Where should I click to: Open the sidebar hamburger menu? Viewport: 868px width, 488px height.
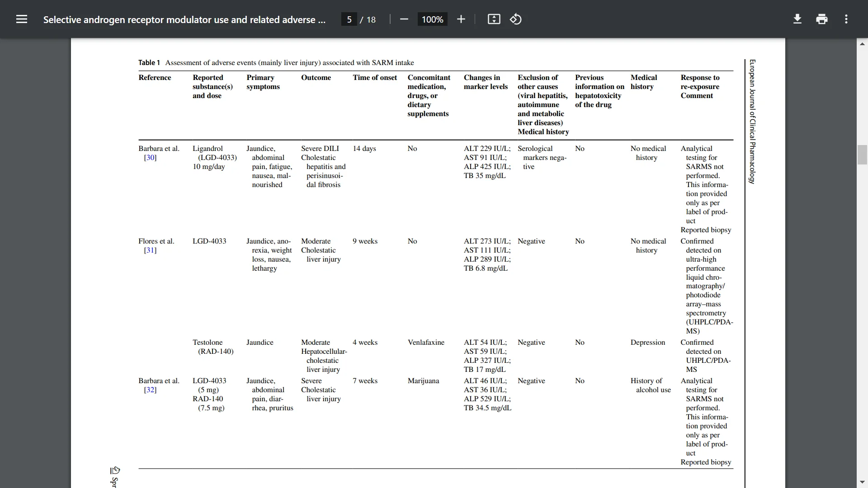(22, 19)
